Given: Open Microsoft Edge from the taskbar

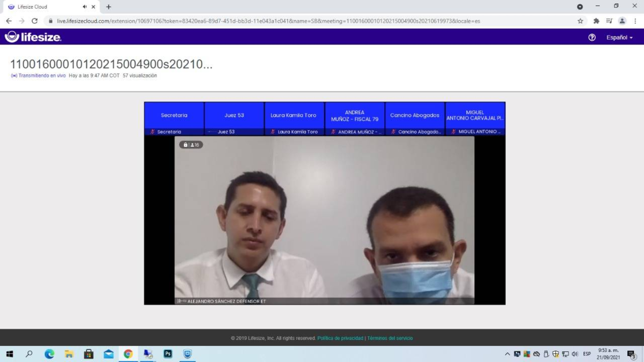Looking at the screenshot, I should (x=49, y=354).
